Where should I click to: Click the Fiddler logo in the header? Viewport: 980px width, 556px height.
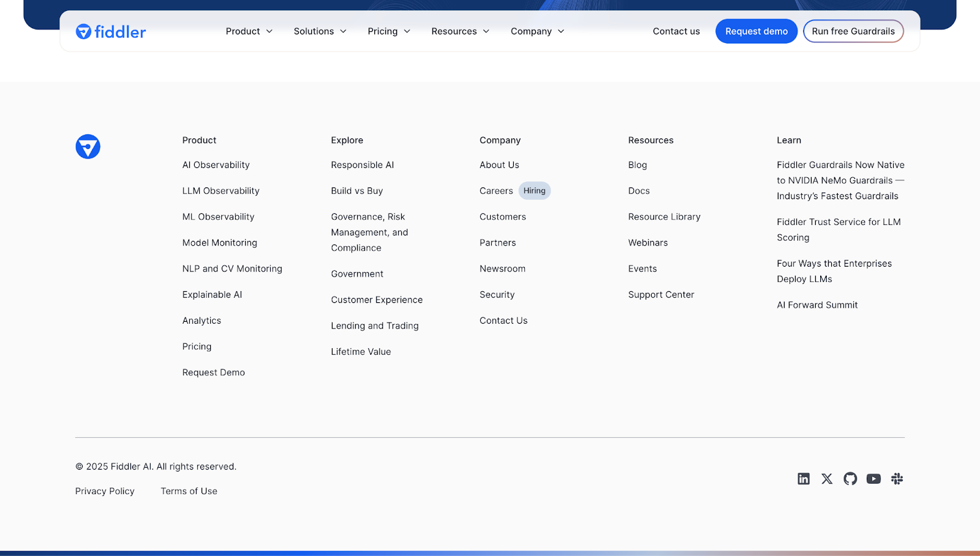click(x=110, y=31)
